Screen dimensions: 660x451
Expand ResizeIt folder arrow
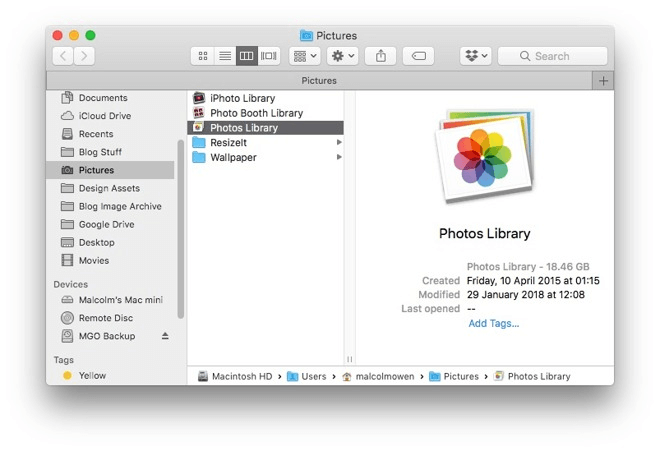339,142
